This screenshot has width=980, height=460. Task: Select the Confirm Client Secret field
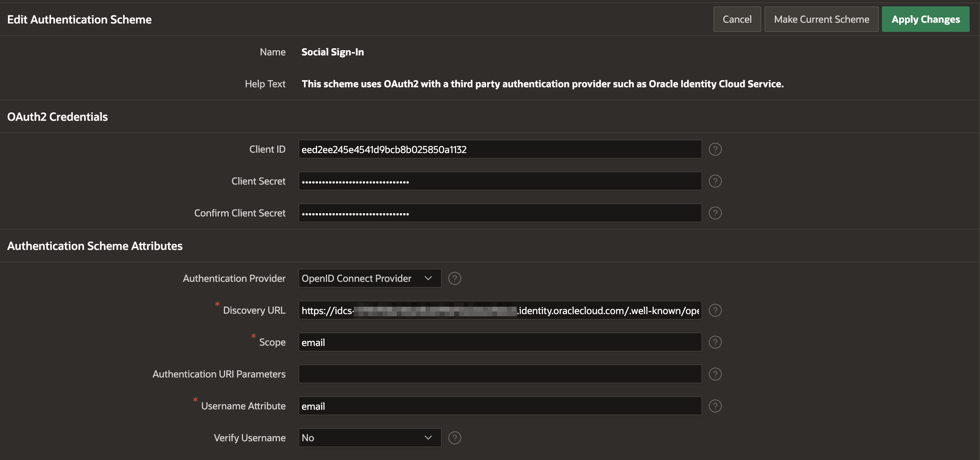pos(500,213)
